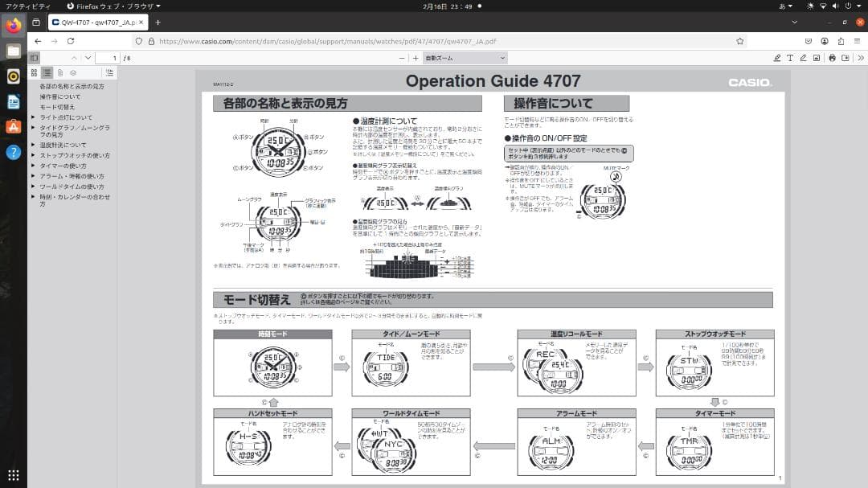Open Firefox ウェブ・ブラウザ app menu
The height and width of the screenshot is (488, 868).
(113, 6)
